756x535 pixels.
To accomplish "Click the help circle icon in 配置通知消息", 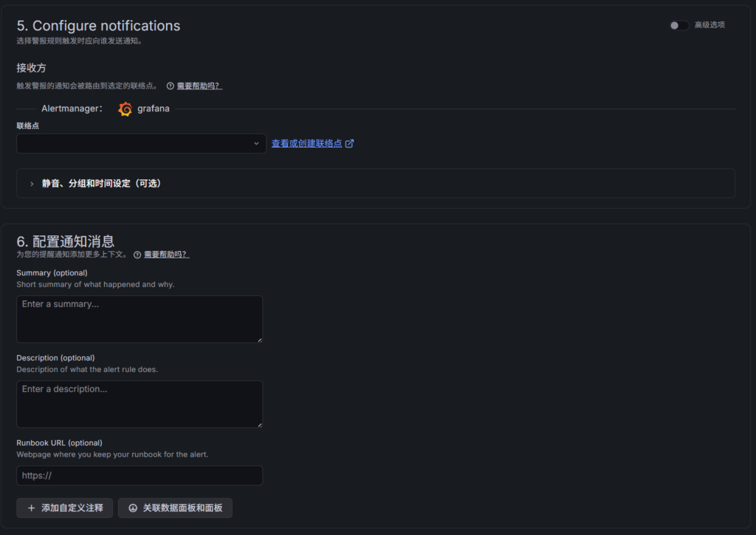I will pos(137,255).
